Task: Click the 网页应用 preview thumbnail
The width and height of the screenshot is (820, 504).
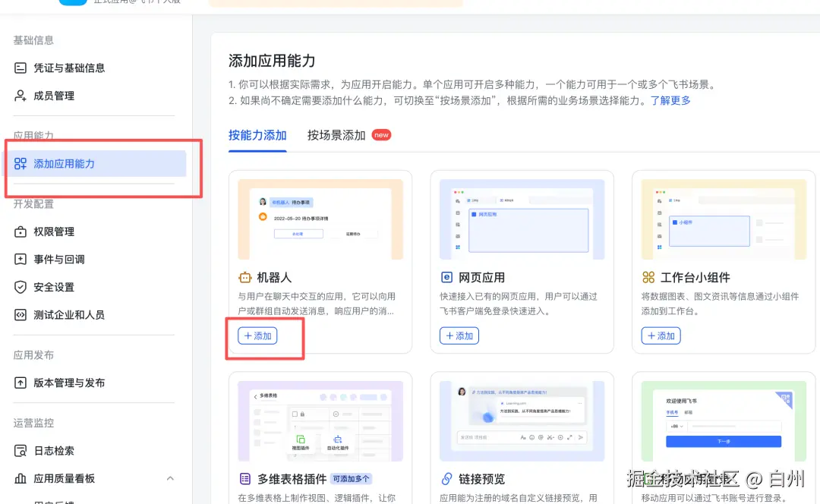Action: (x=522, y=219)
